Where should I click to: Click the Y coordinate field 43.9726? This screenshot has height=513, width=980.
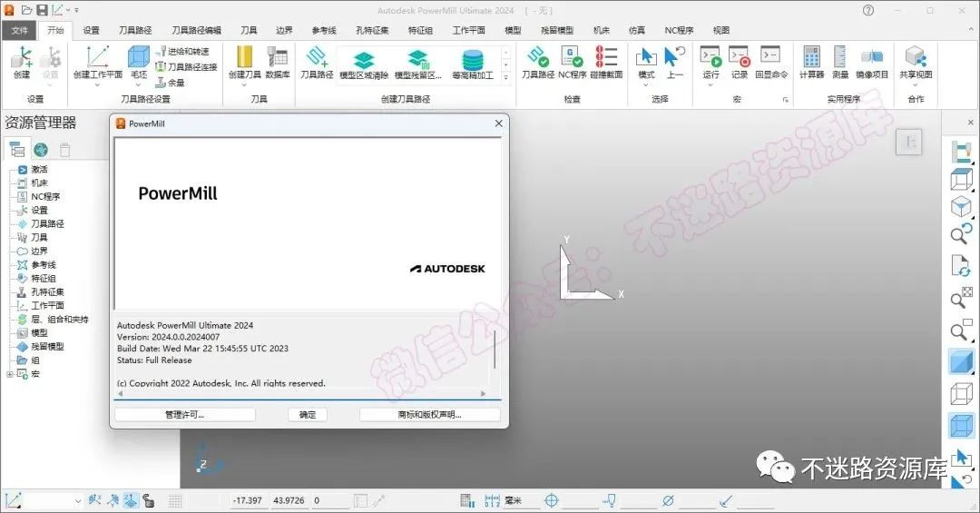pos(289,500)
